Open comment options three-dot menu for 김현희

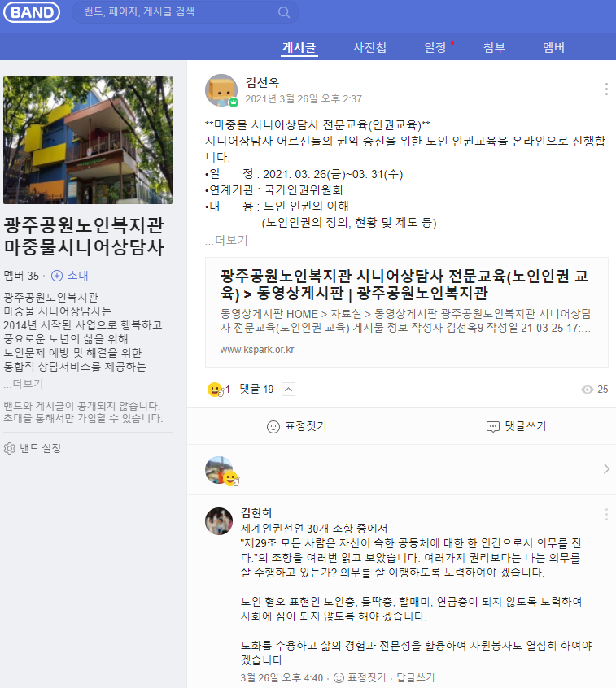(x=606, y=514)
